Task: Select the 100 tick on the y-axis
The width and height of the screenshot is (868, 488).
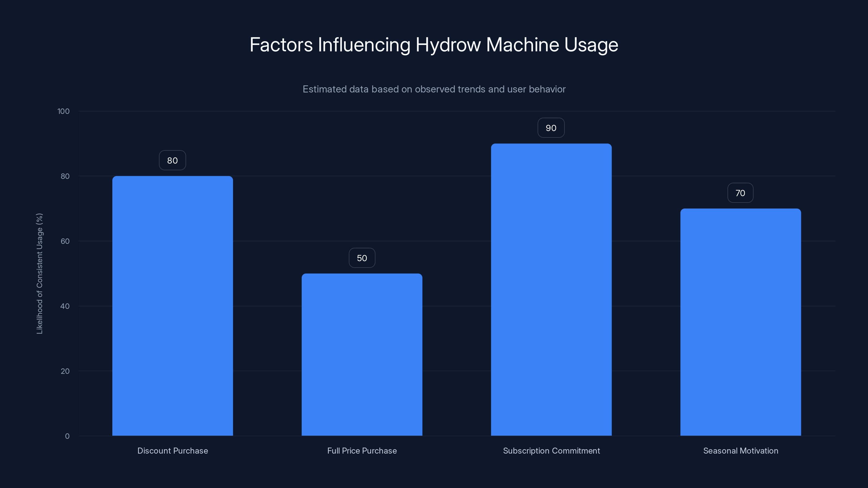Action: (64, 111)
